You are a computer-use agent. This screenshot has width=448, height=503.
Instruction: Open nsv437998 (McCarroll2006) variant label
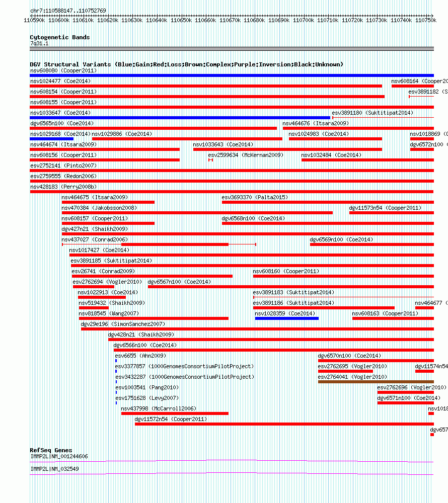click(x=159, y=409)
